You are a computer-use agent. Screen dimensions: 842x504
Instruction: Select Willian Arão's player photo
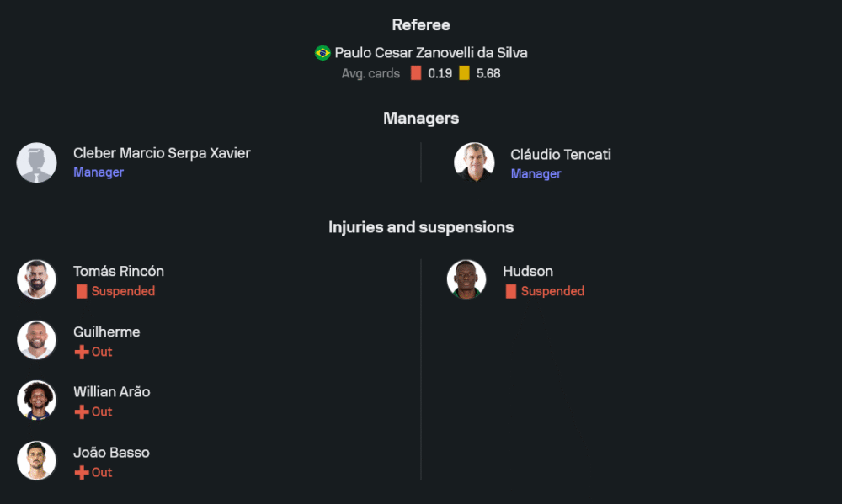pyautogui.click(x=37, y=400)
